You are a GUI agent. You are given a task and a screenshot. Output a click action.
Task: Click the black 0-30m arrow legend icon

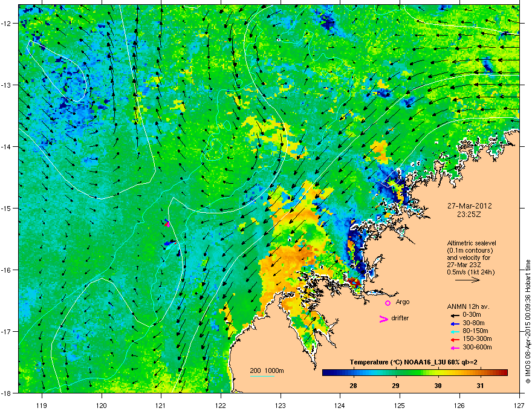[455, 316]
